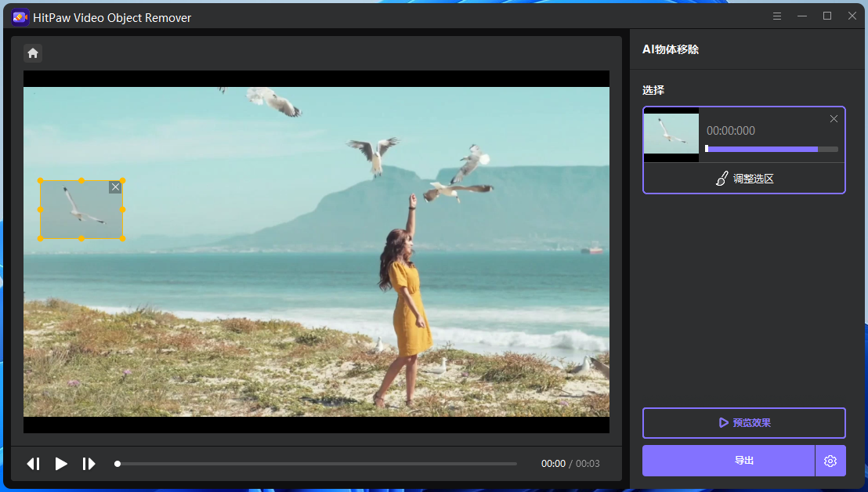Click the 00:00:000 timestamp text

[731, 131]
